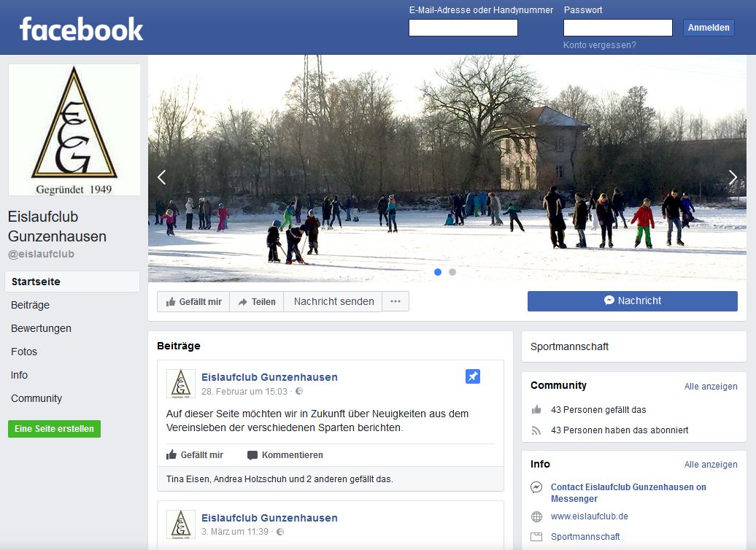Click the blue Nachricht messenger button
The image size is (756, 550).
click(632, 301)
